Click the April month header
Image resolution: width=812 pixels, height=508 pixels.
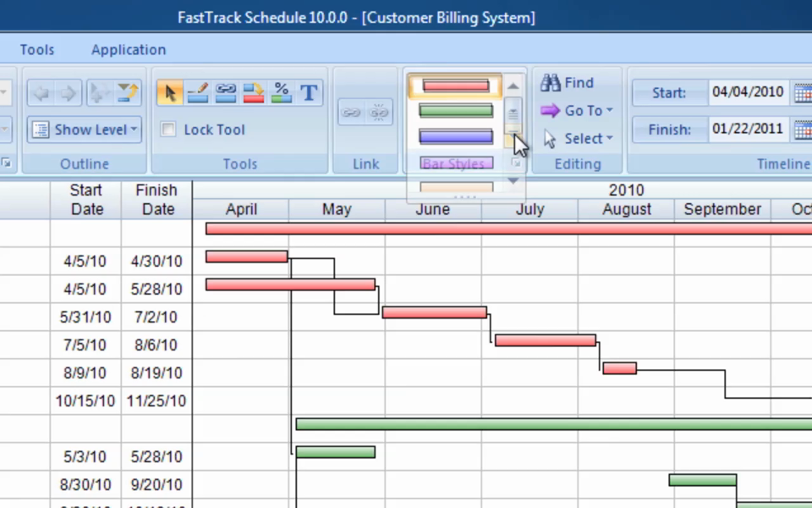tap(241, 209)
